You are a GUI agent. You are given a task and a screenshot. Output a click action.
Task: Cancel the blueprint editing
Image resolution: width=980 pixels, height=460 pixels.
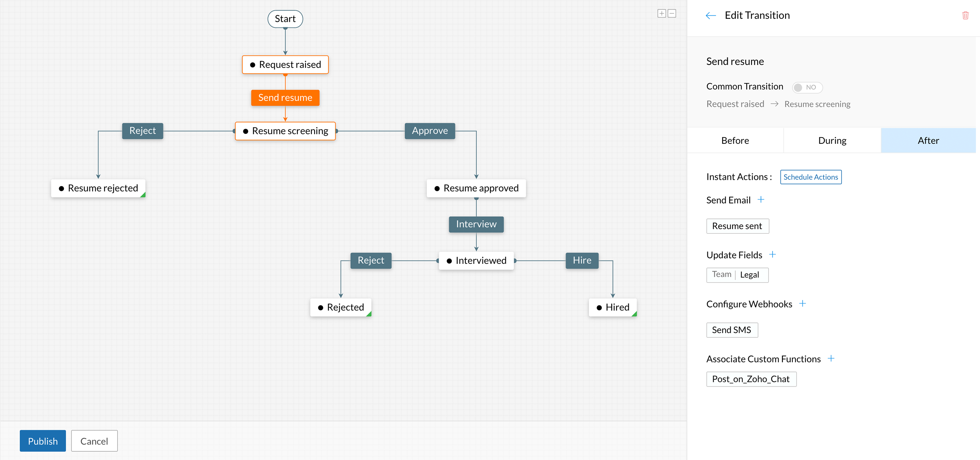[x=94, y=441]
